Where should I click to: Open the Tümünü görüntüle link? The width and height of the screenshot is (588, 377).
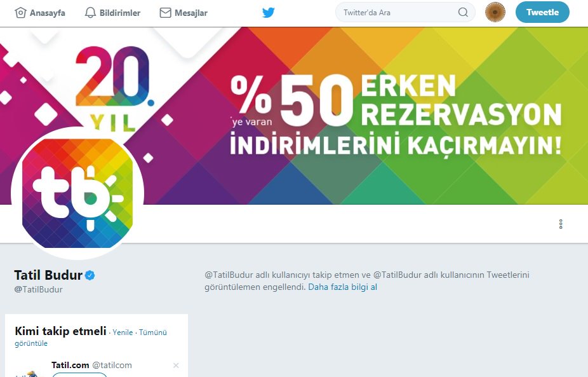coord(91,338)
